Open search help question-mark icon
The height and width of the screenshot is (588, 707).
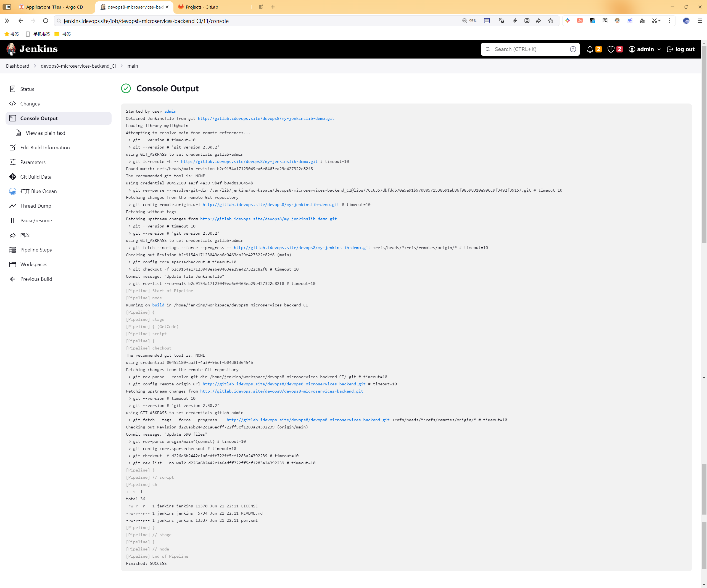(573, 49)
